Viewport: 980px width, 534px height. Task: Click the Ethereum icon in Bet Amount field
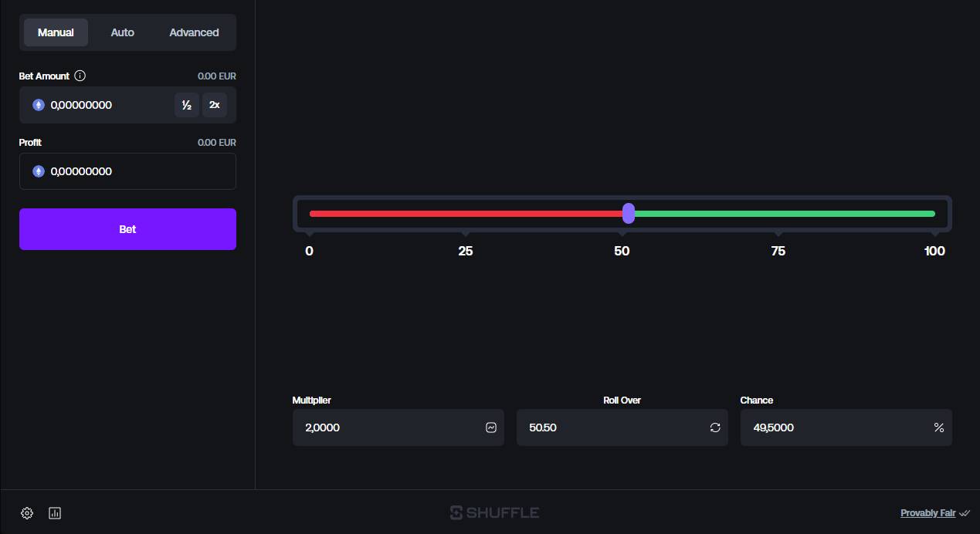tap(39, 105)
